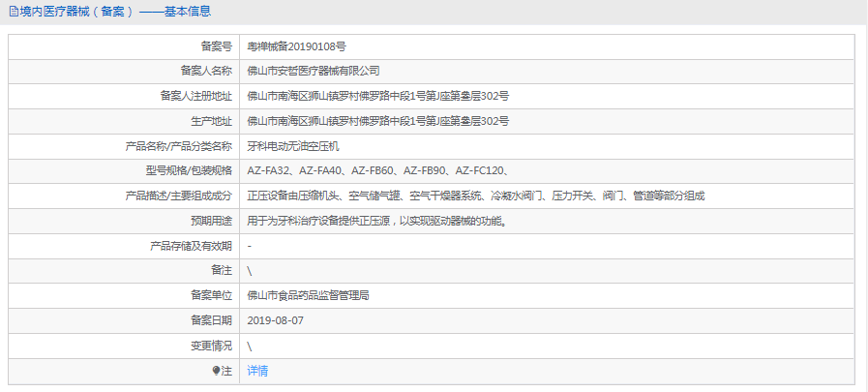Select the header text 境内医疗器械（备案）——基本信息
Viewport: 868px width, 392px height.
(115, 11)
